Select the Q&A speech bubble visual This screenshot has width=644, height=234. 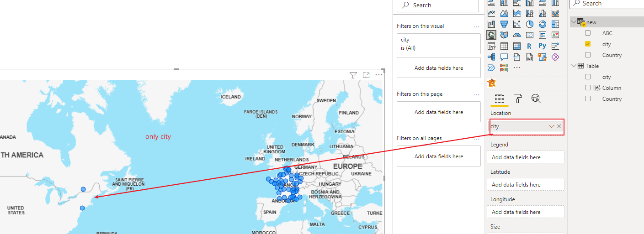(x=504, y=57)
